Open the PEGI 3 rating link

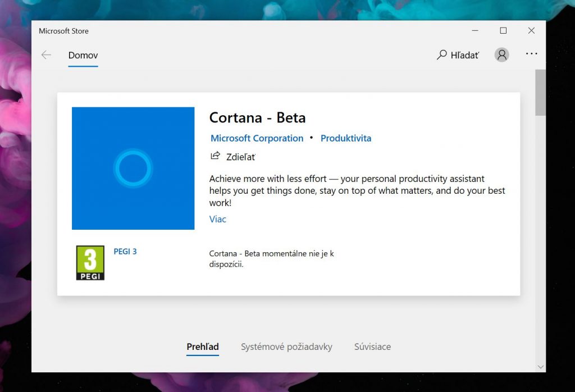[x=125, y=252]
